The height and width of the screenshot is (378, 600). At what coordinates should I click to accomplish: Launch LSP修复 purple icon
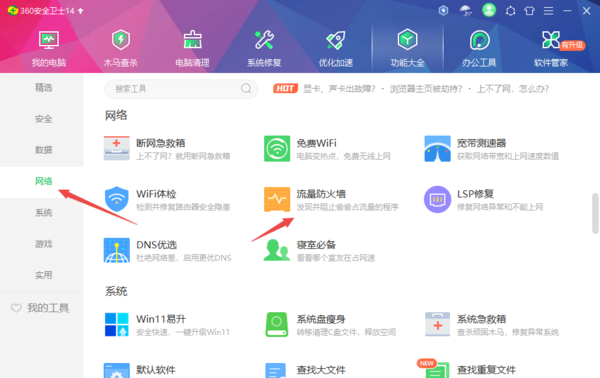pyautogui.click(x=437, y=199)
